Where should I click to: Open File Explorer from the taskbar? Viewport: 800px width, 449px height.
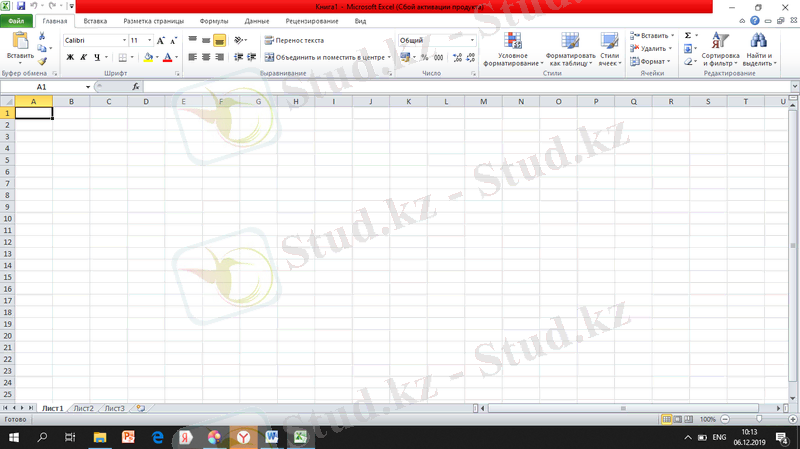coord(100,437)
